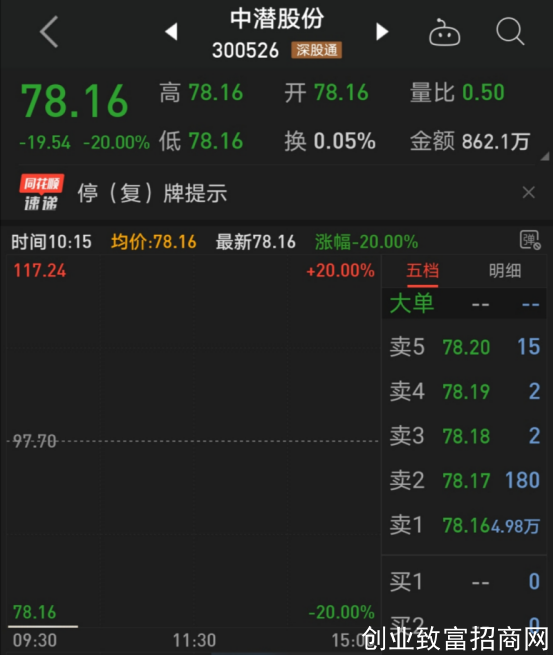Switch to the 五档 tab
The image size is (553, 656).
click(x=422, y=271)
